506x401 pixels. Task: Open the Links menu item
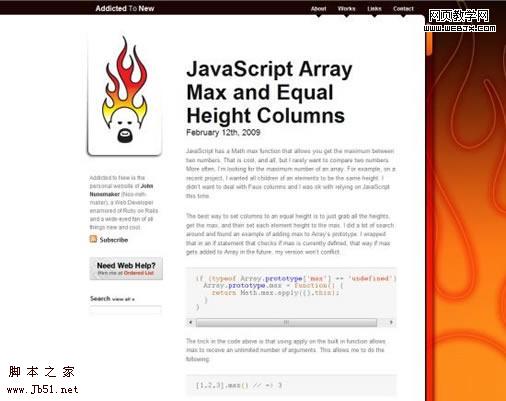point(374,9)
